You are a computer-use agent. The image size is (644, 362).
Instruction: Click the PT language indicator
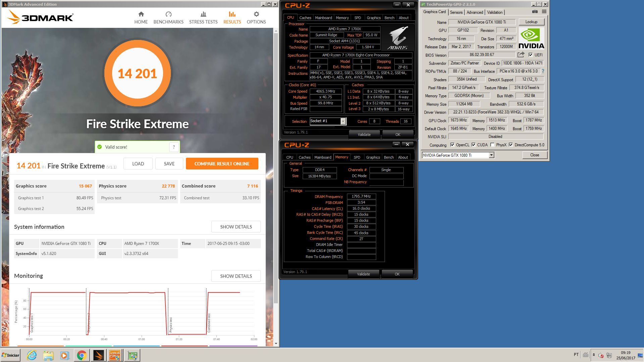pyautogui.click(x=576, y=355)
